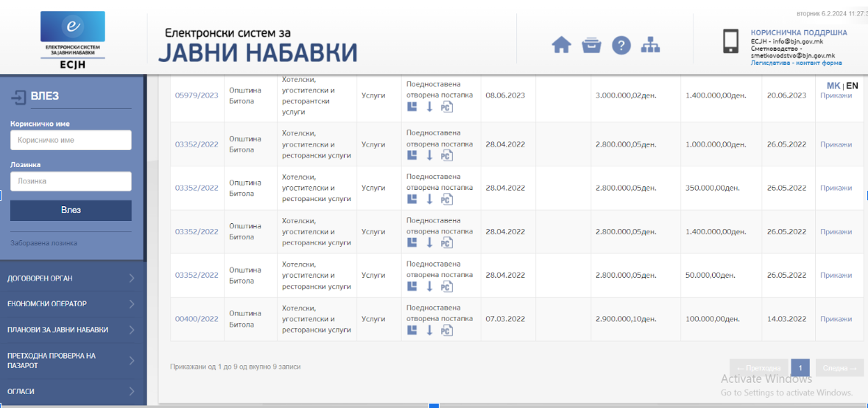The height and width of the screenshot is (408, 868).
Task: Click the question mark help icon
Action: pos(621,46)
